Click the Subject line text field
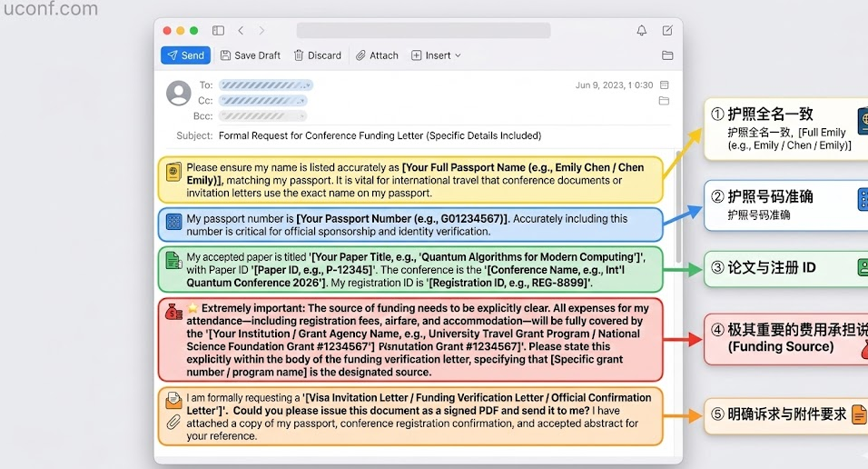The height and width of the screenshot is (469, 868). click(x=380, y=135)
